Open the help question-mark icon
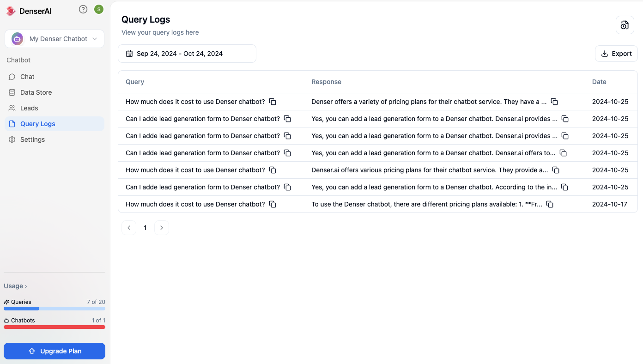Viewport: 643px width, 364px height. point(83,9)
